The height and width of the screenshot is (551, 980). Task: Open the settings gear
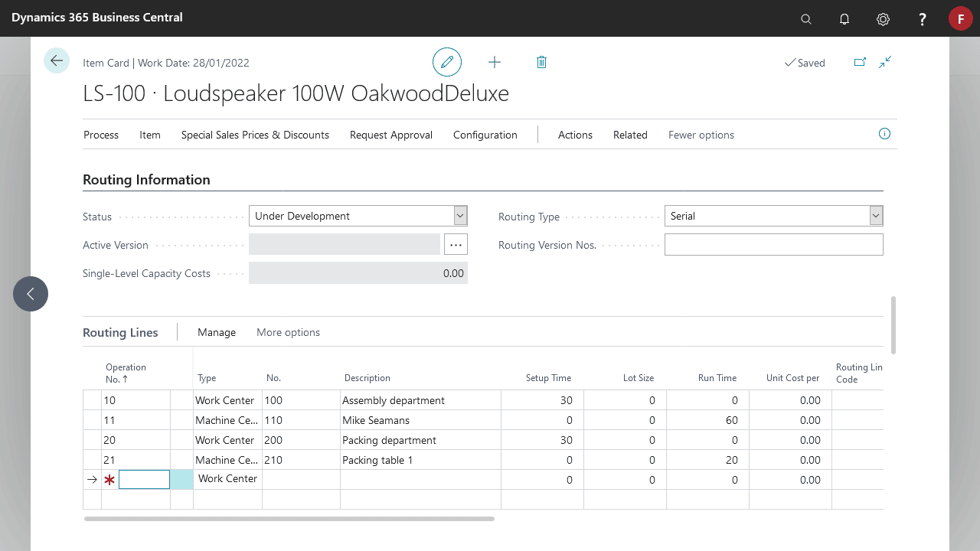click(883, 19)
